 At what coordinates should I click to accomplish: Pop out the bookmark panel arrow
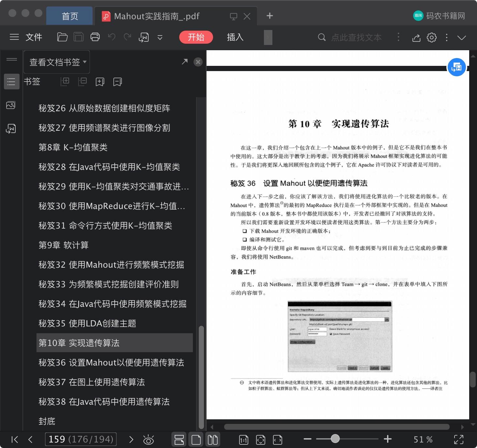click(x=185, y=61)
